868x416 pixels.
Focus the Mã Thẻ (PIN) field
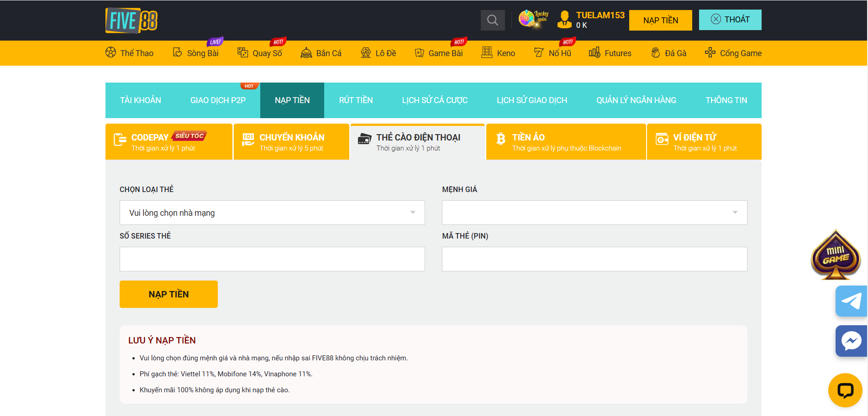tap(594, 259)
